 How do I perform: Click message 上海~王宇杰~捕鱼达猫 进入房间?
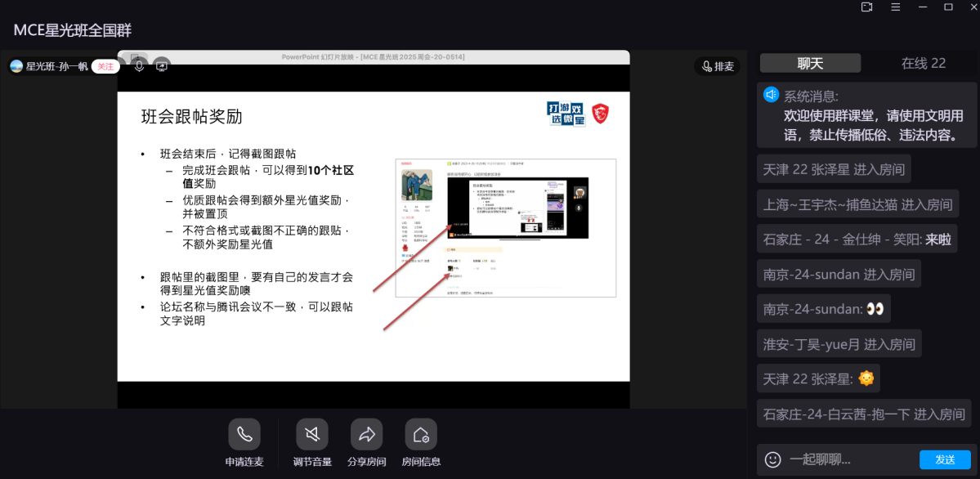[857, 204]
